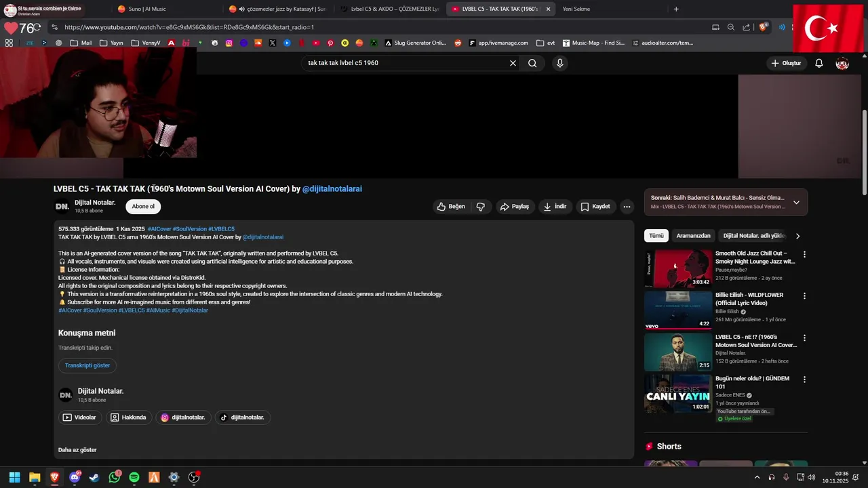
Task: Click the #AICover hashtag beside upload date
Action: (159, 229)
